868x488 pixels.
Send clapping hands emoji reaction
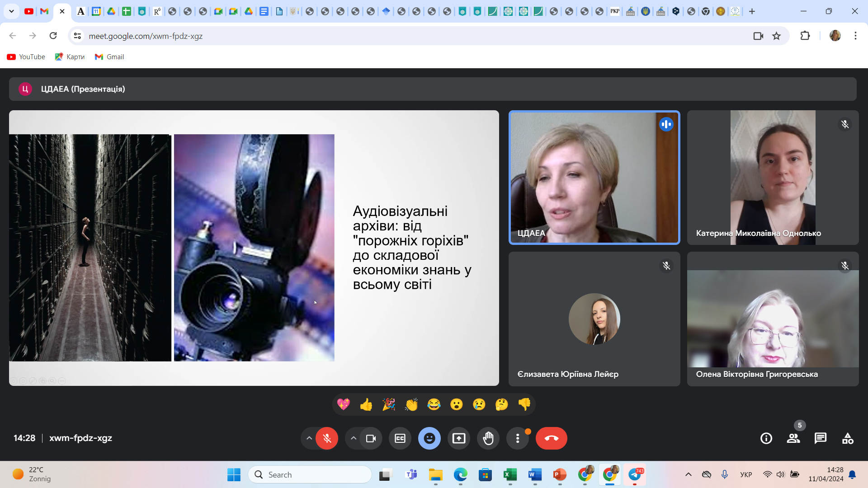pos(411,404)
